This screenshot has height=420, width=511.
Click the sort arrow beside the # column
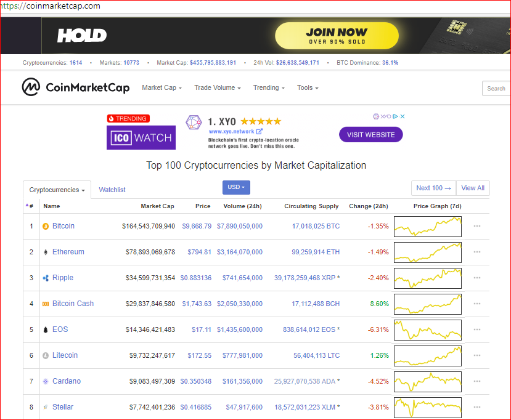27,205
